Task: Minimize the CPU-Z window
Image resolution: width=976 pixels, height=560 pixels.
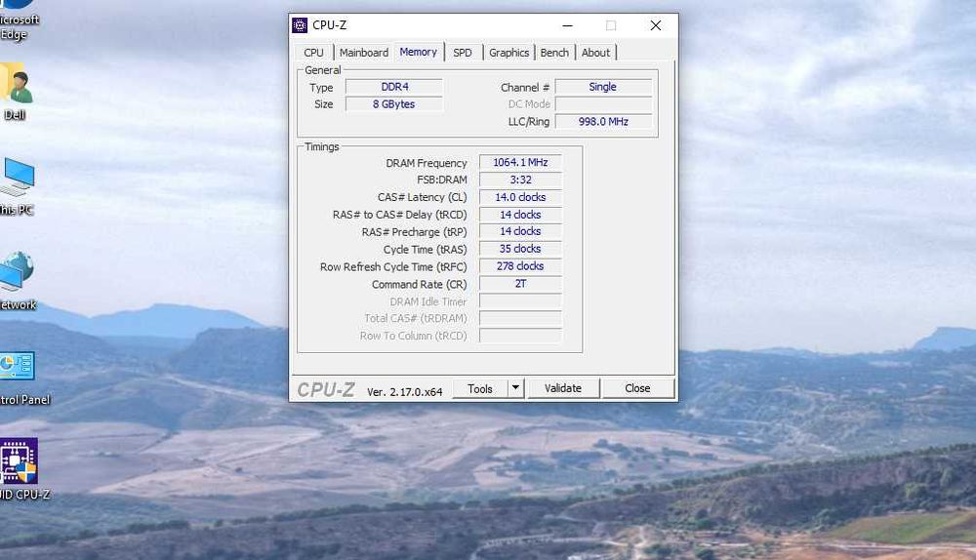Action: (567, 25)
